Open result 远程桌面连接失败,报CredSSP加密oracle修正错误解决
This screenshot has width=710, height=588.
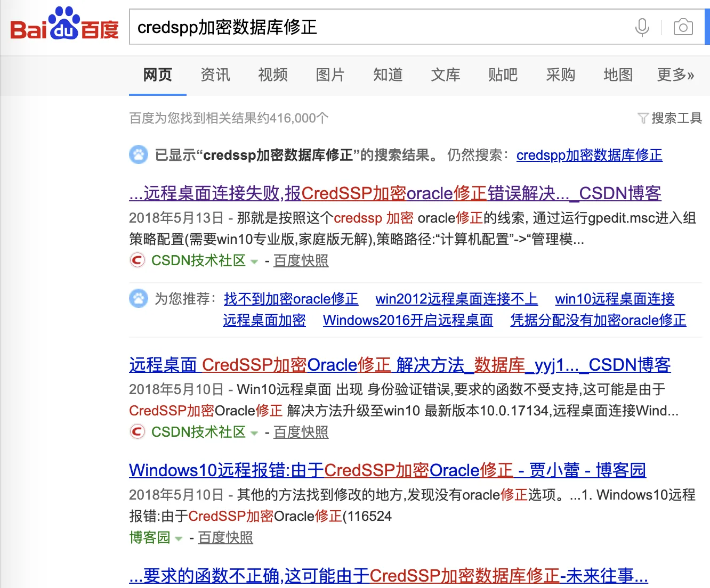pyautogui.click(x=395, y=193)
